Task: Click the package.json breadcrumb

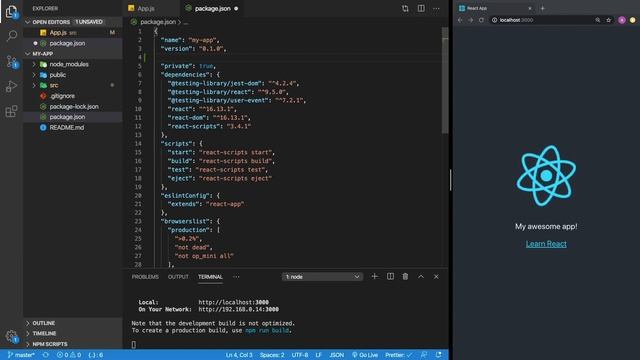Action: [158, 22]
